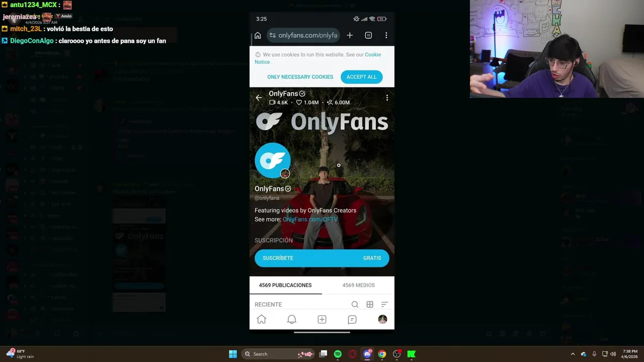
Task: Open Spotify from the taskbar
Action: pyautogui.click(x=338, y=354)
